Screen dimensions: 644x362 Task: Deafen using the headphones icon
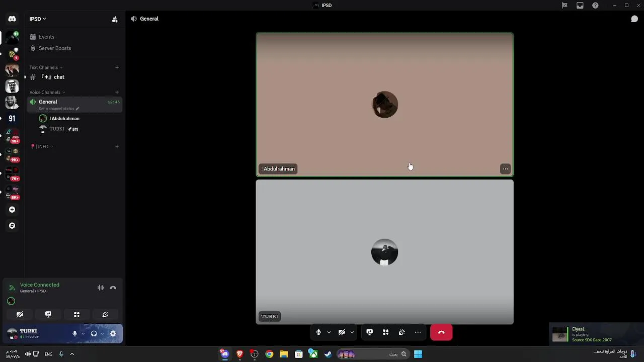tap(94, 333)
